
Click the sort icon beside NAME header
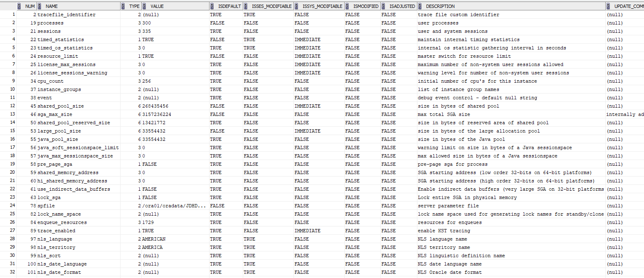coord(39,6)
